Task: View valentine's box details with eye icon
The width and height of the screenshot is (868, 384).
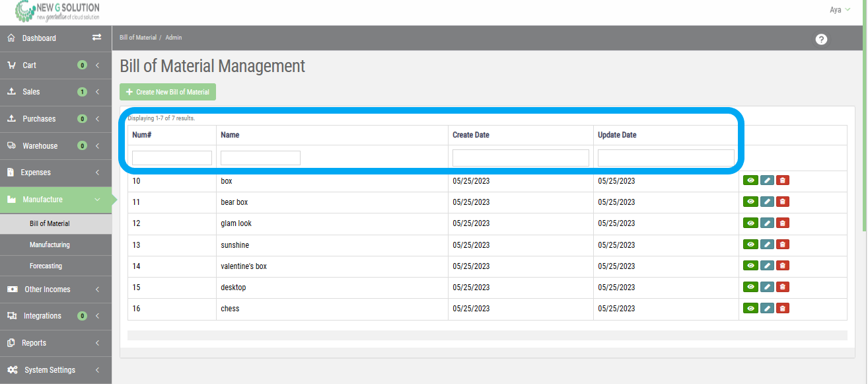Action: pyautogui.click(x=750, y=266)
